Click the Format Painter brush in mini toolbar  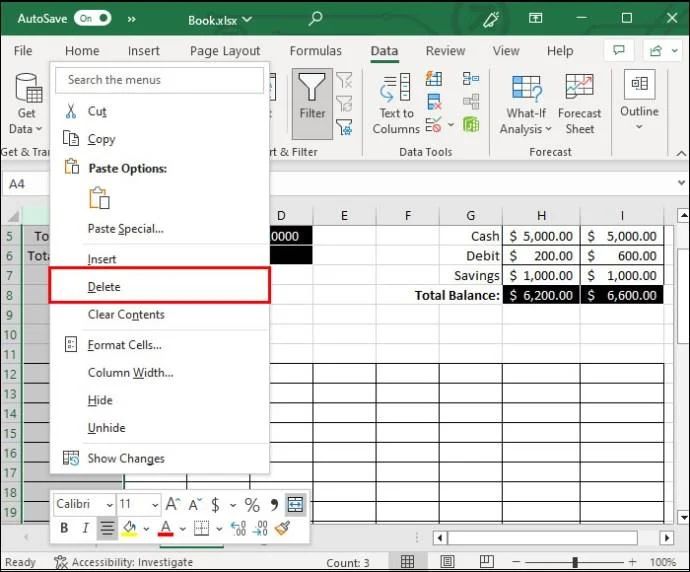(282, 528)
